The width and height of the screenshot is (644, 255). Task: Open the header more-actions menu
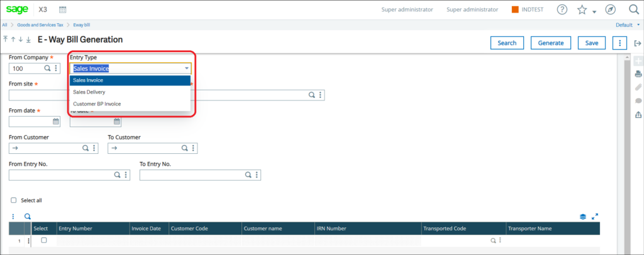619,43
